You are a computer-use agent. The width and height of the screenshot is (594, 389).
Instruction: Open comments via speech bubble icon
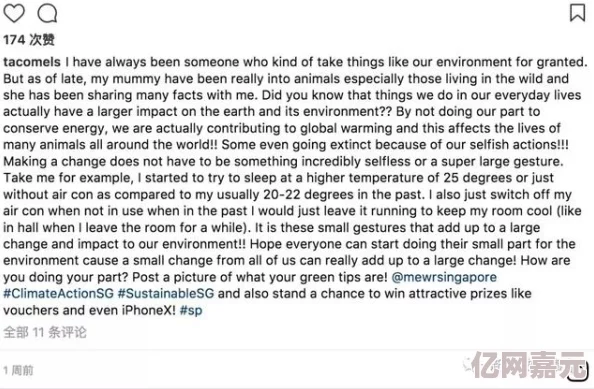coord(47,13)
